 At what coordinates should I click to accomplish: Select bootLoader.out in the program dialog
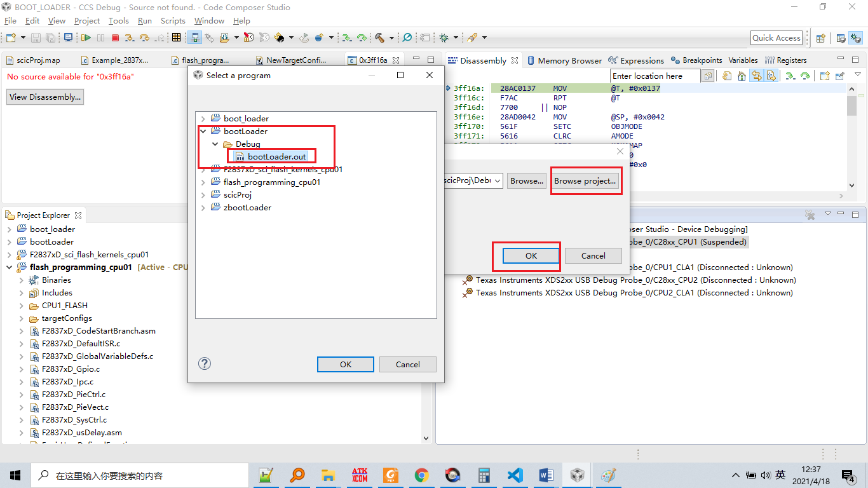pos(272,156)
